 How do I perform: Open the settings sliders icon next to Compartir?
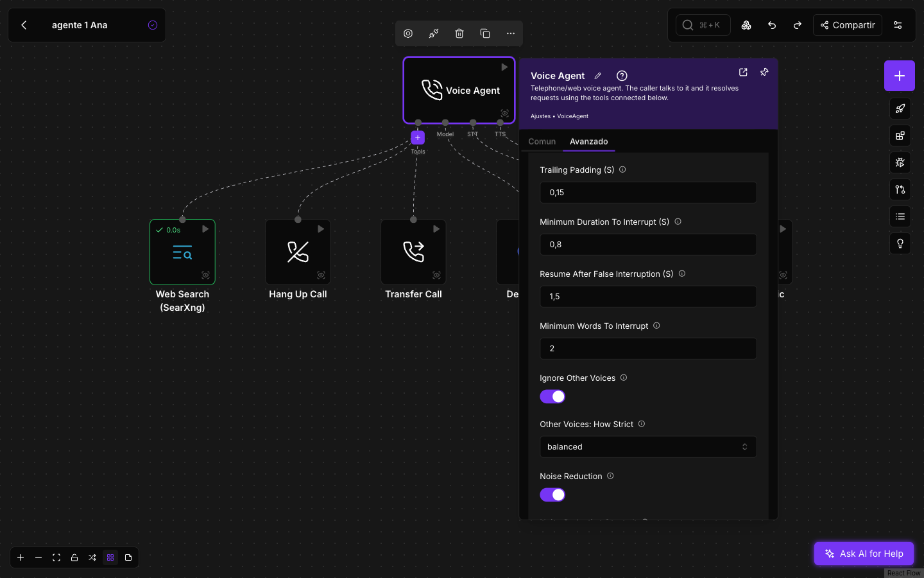point(898,25)
